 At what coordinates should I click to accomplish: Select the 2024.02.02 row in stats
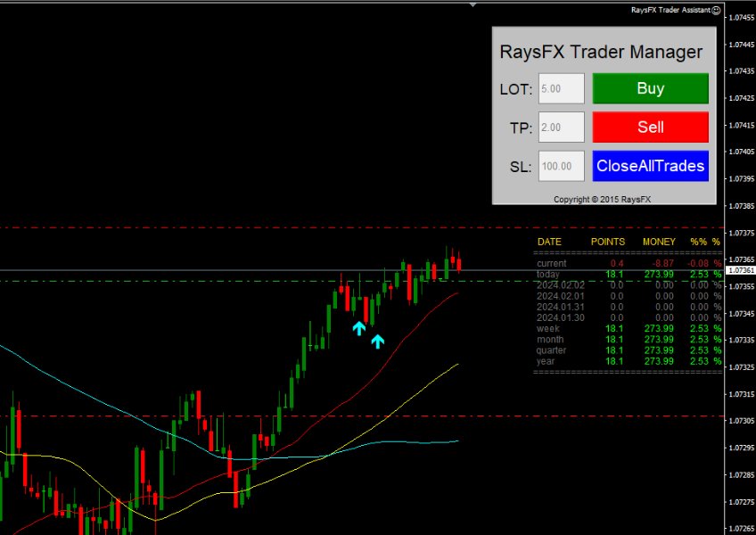(560, 285)
